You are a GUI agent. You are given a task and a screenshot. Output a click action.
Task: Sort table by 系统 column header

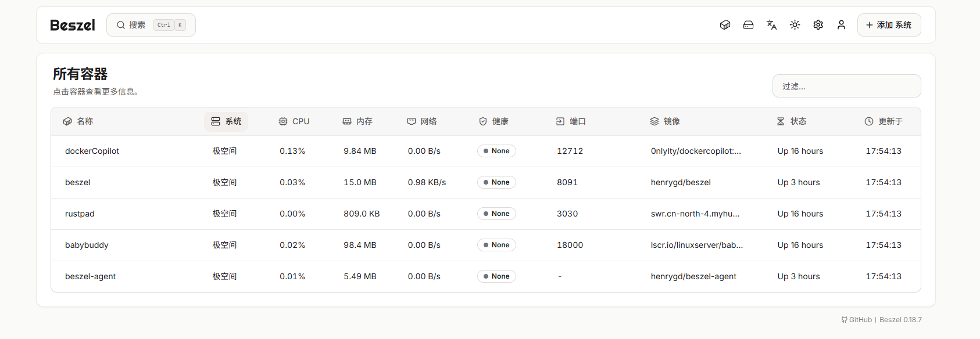tap(226, 121)
